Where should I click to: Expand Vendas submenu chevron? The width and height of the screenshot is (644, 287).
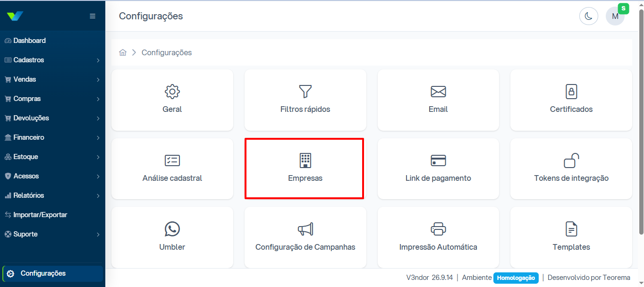[98, 80]
